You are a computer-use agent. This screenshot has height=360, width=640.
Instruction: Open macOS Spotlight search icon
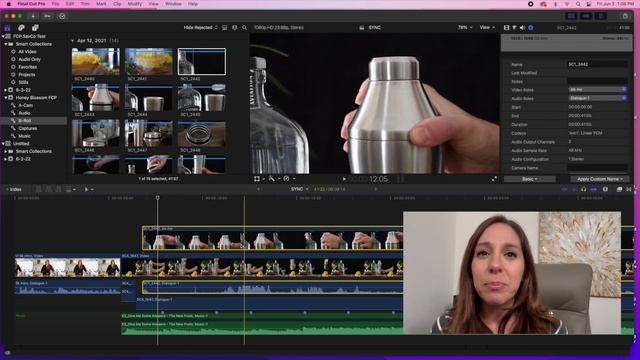coord(578,4)
